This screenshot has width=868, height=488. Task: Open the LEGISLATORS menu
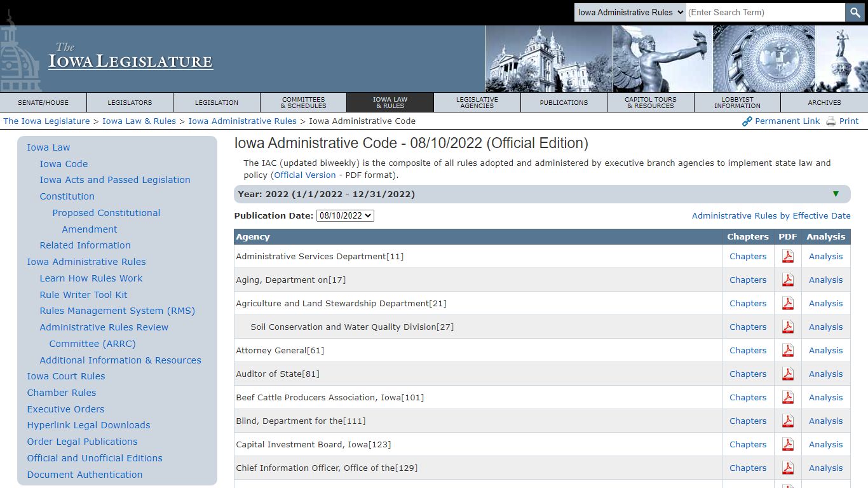(x=130, y=102)
